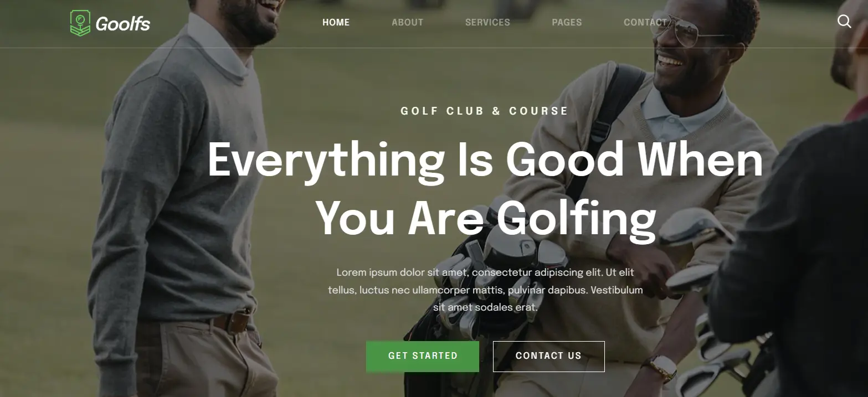Click the golf bag full of clubs
Image resolution: width=868 pixels, height=397 pixels.
(x=487, y=288)
